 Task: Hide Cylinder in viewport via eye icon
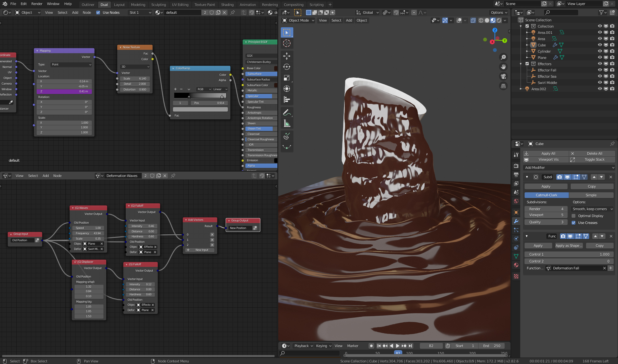tap(600, 51)
